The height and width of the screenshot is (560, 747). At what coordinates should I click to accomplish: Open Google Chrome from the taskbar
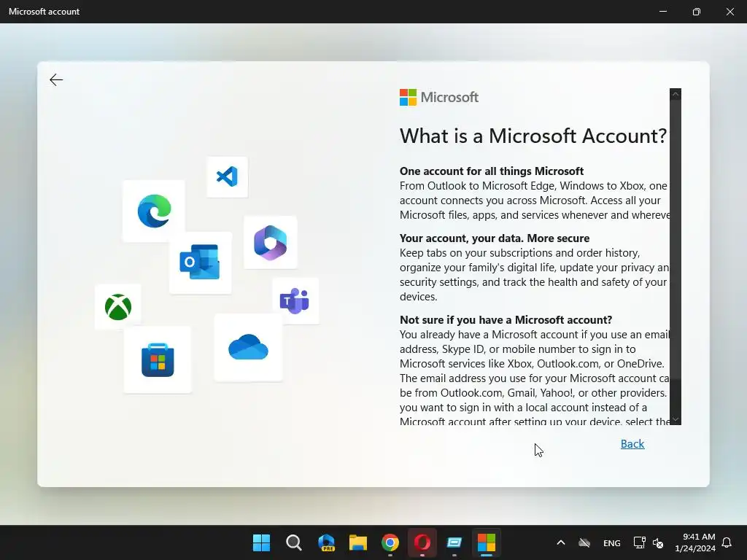pos(390,542)
